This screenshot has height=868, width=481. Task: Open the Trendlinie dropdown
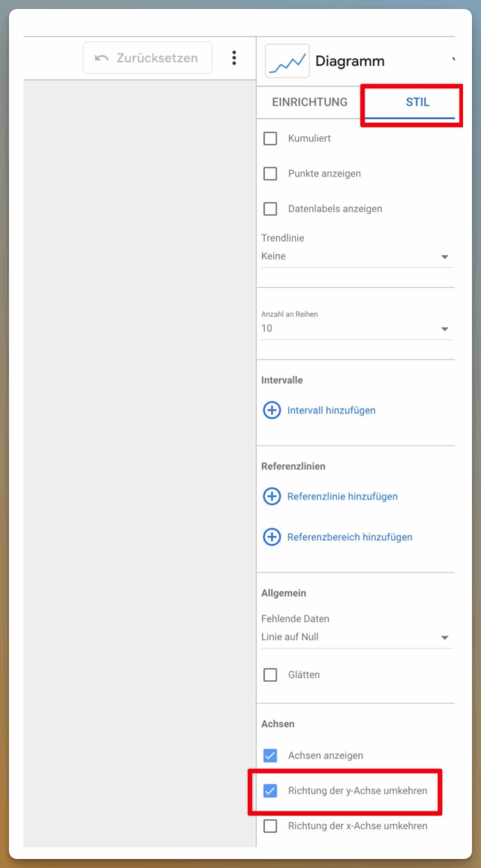357,256
